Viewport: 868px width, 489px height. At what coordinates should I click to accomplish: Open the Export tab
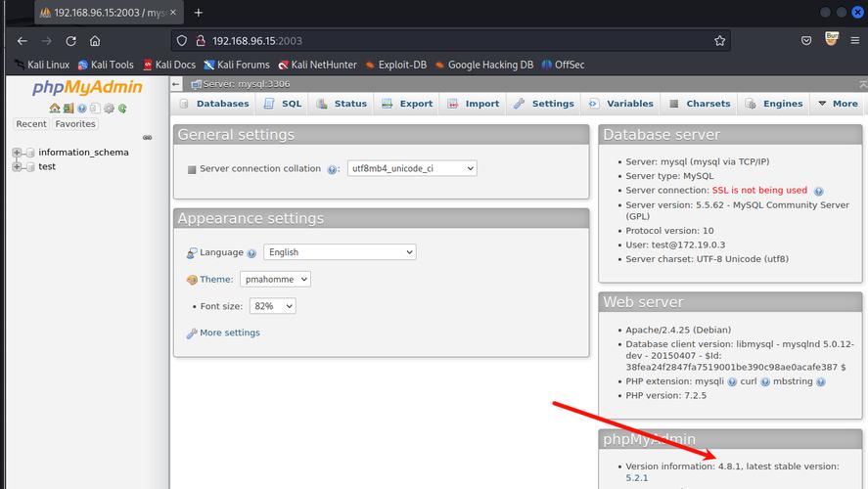(x=407, y=104)
